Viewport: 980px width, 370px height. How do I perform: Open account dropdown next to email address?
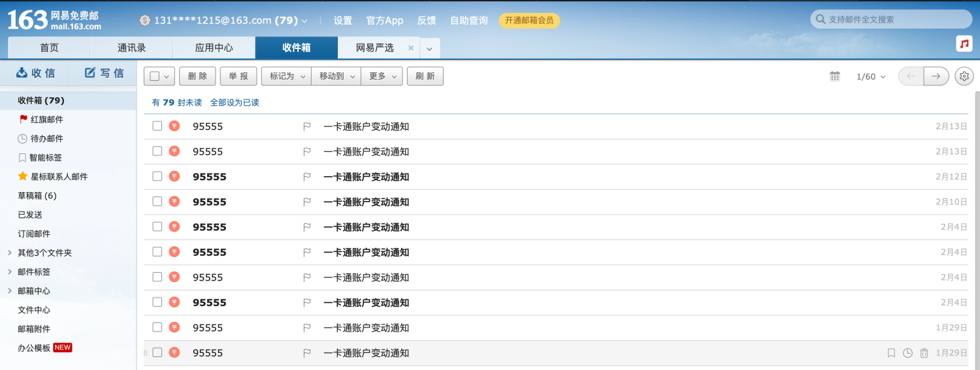pos(304,21)
